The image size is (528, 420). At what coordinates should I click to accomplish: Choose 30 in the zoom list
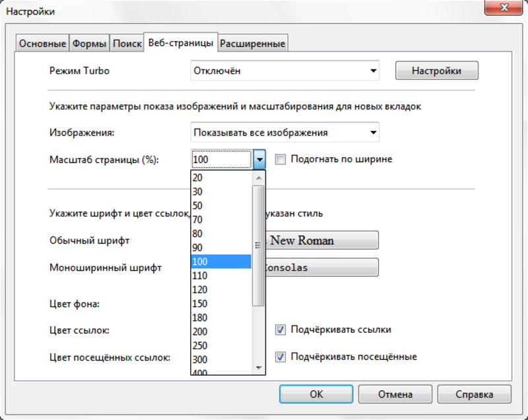pos(221,192)
